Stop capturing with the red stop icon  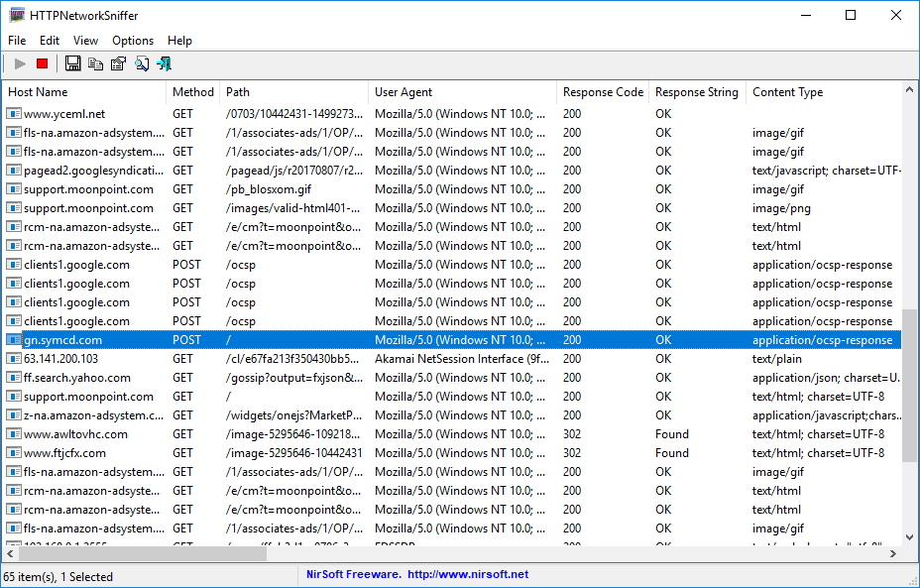click(x=42, y=63)
